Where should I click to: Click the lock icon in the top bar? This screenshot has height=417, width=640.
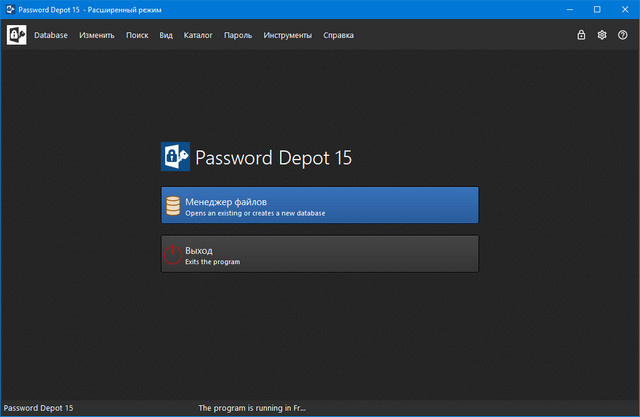pos(581,35)
